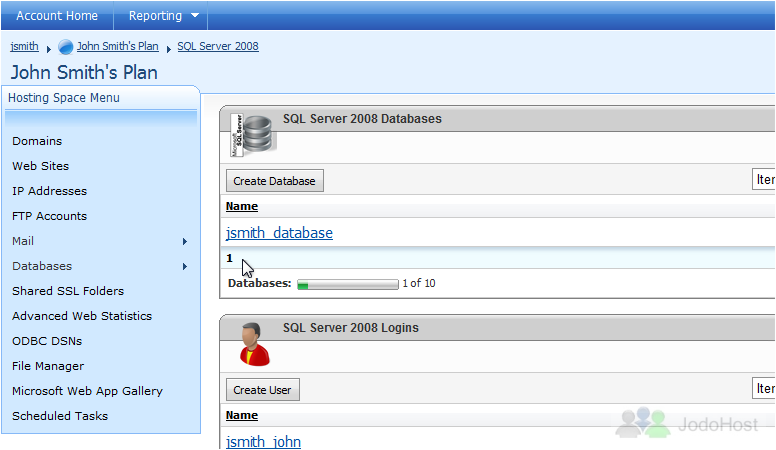This screenshot has width=776, height=450.
Task: Click the Hosting Space Menu header
Action: [x=64, y=98]
